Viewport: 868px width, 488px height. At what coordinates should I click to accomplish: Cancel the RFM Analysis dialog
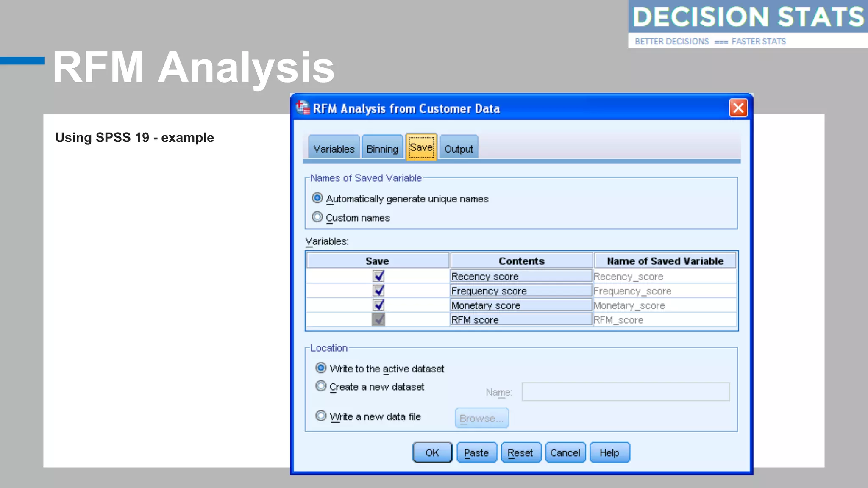point(565,452)
